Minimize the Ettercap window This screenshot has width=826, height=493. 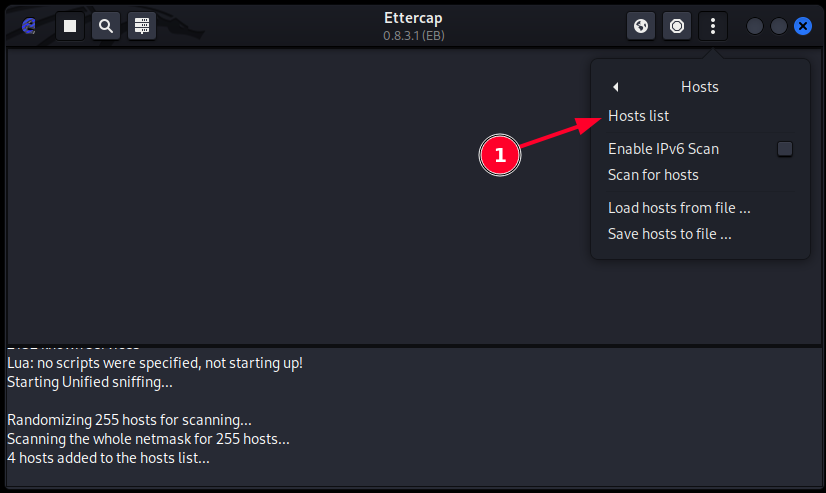(755, 26)
